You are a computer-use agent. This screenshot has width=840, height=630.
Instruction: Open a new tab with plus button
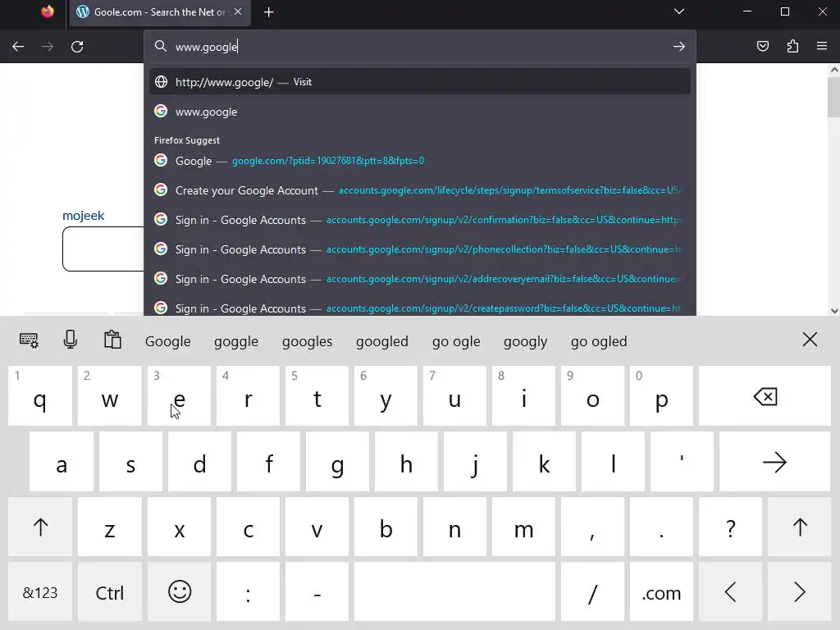[x=269, y=11]
